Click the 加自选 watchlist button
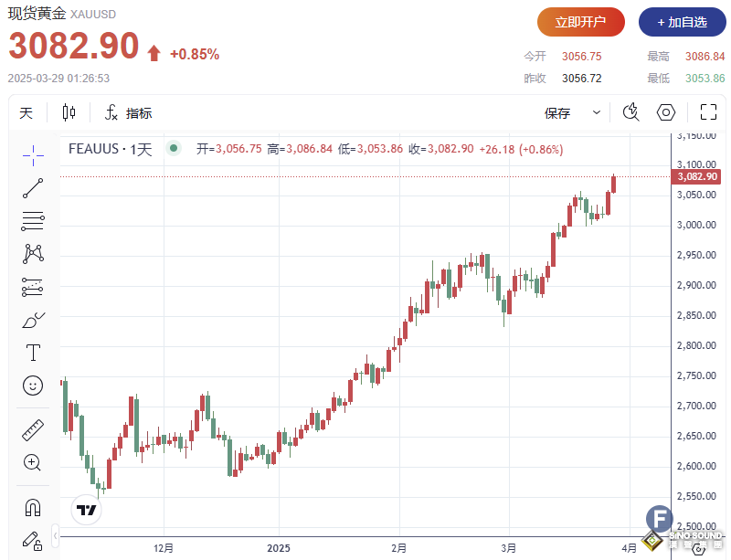Image resolution: width=731 pixels, height=560 pixels. tap(682, 21)
